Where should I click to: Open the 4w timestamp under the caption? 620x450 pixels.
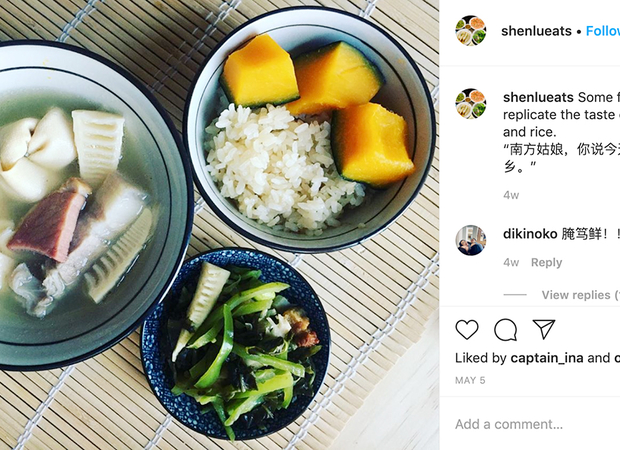click(511, 195)
